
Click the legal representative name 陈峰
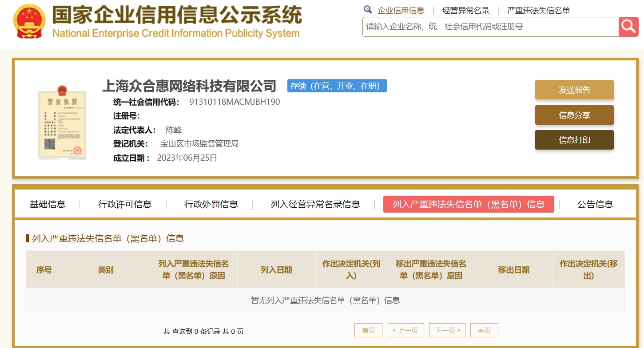(x=174, y=130)
